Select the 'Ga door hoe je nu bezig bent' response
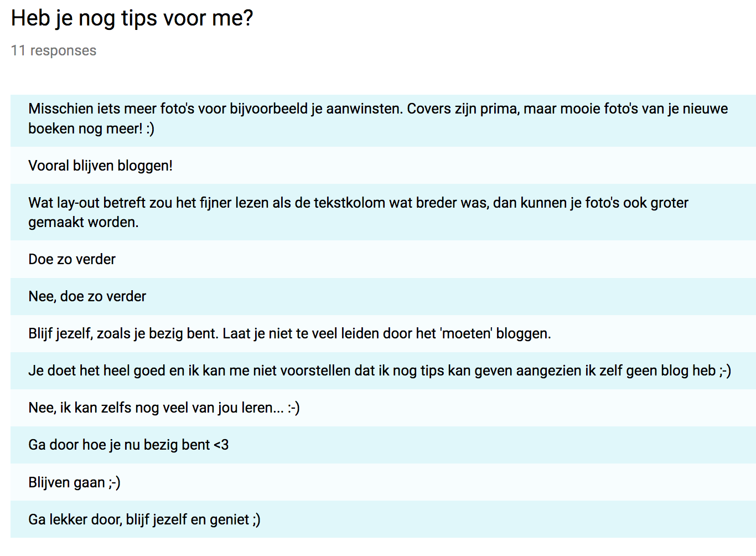The image size is (756, 556). 383,445
